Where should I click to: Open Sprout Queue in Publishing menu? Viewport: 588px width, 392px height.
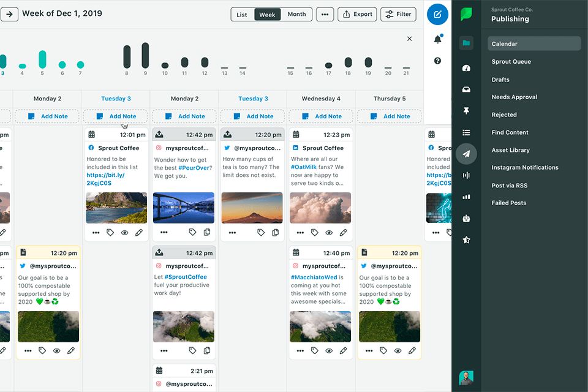tap(511, 62)
